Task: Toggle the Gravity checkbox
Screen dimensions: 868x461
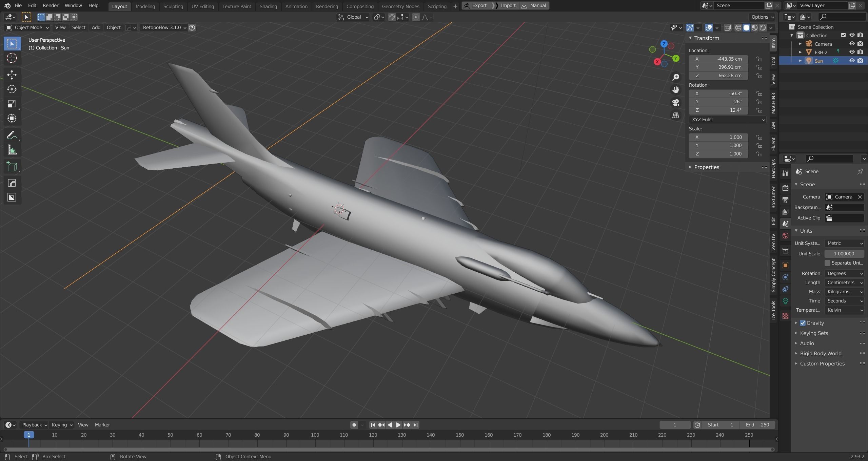Action: tap(803, 323)
